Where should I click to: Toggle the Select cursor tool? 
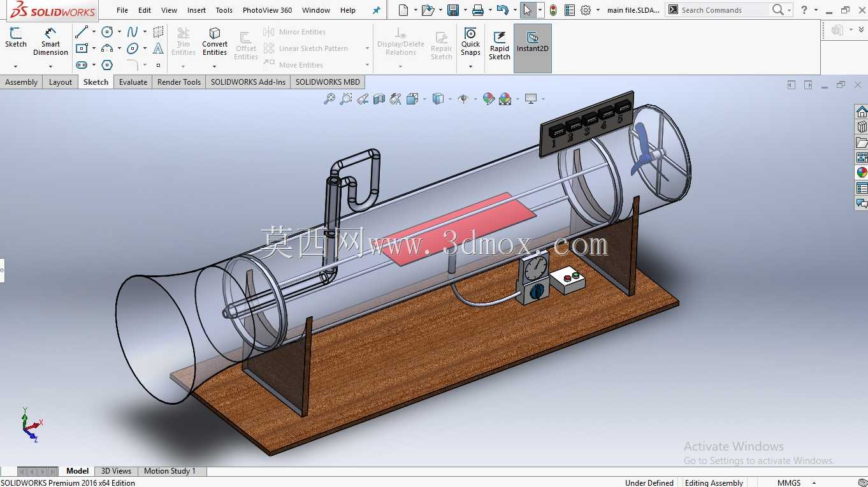point(528,10)
